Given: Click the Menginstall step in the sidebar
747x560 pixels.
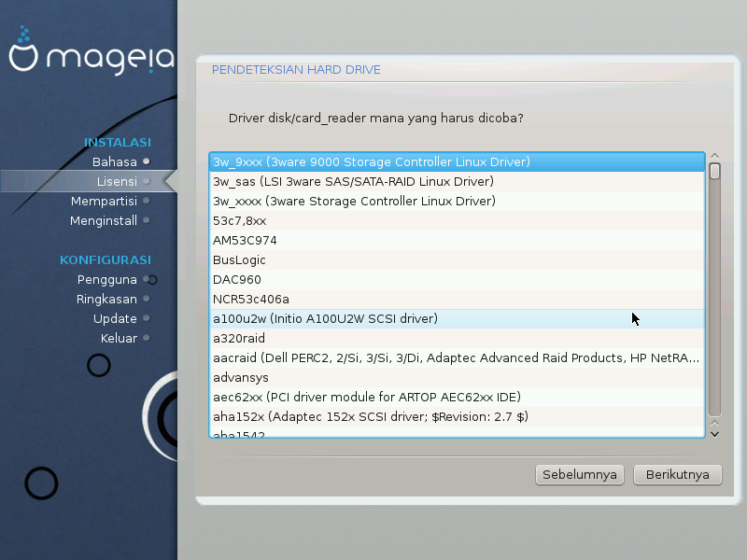Looking at the screenshot, I should coord(104,220).
